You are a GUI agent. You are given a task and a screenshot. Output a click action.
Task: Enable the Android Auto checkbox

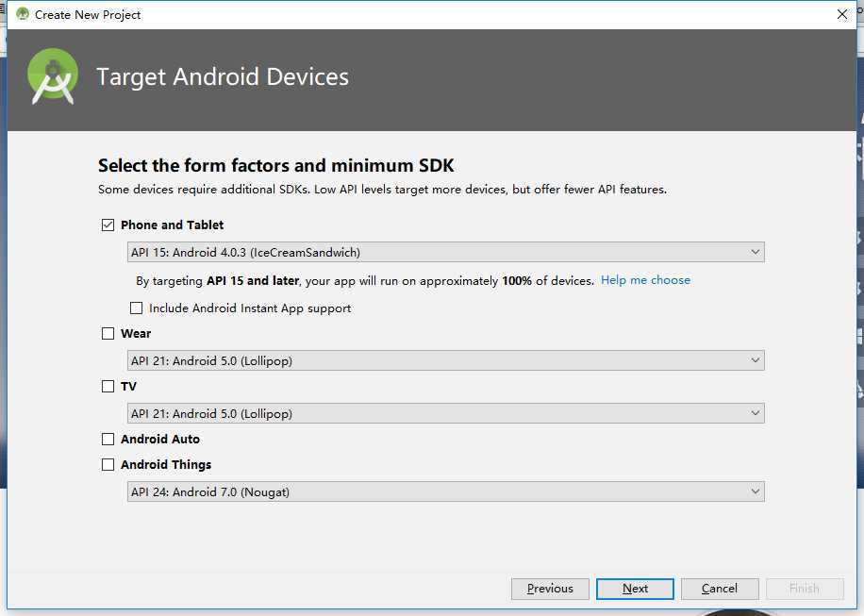[x=108, y=440]
